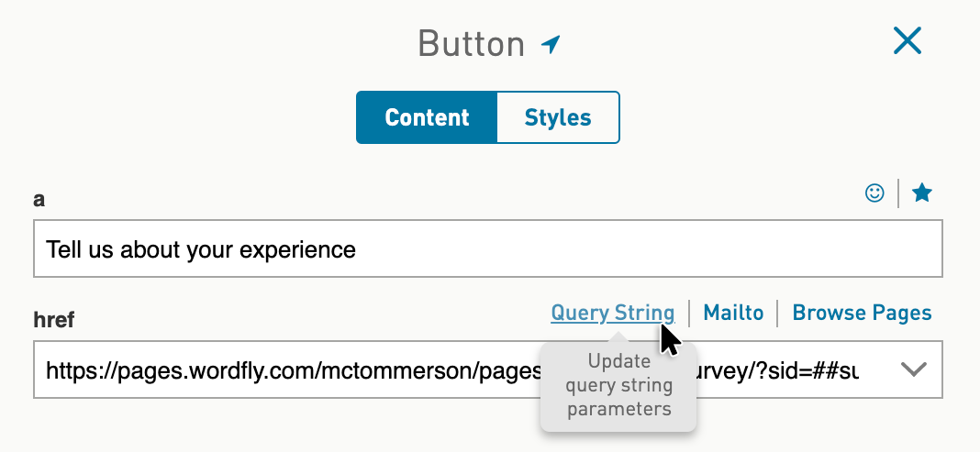Click the star icon above the text field

tap(922, 193)
